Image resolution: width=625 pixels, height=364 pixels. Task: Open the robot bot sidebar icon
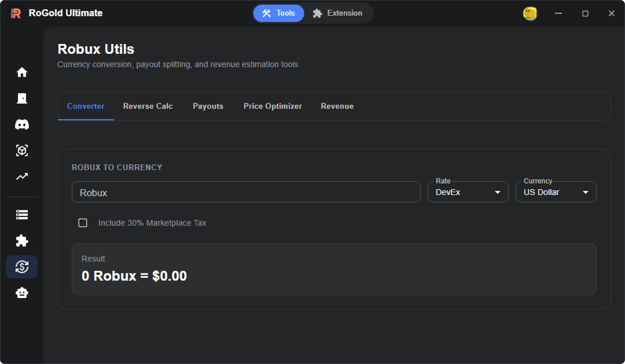point(22,293)
